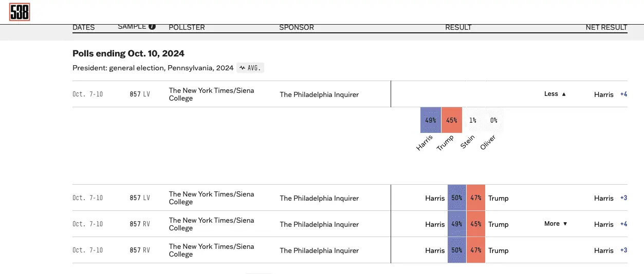Image resolution: width=644 pixels, height=274 pixels.
Task: Click the +4 net result beside Less
Action: (624, 94)
